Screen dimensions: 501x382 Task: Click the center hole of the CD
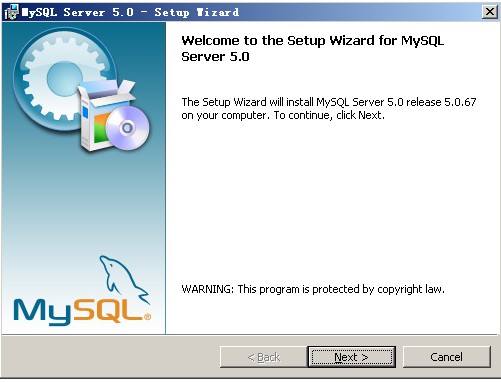pyautogui.click(x=127, y=128)
